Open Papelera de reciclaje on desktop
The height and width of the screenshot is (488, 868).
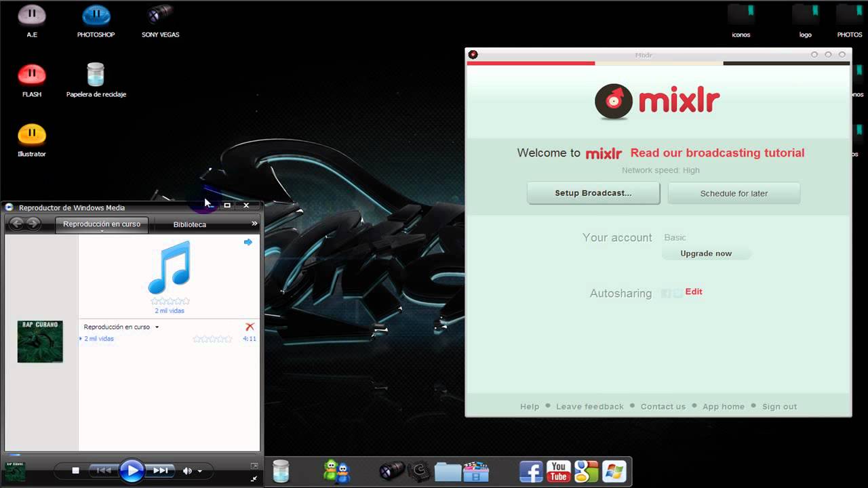pos(96,80)
